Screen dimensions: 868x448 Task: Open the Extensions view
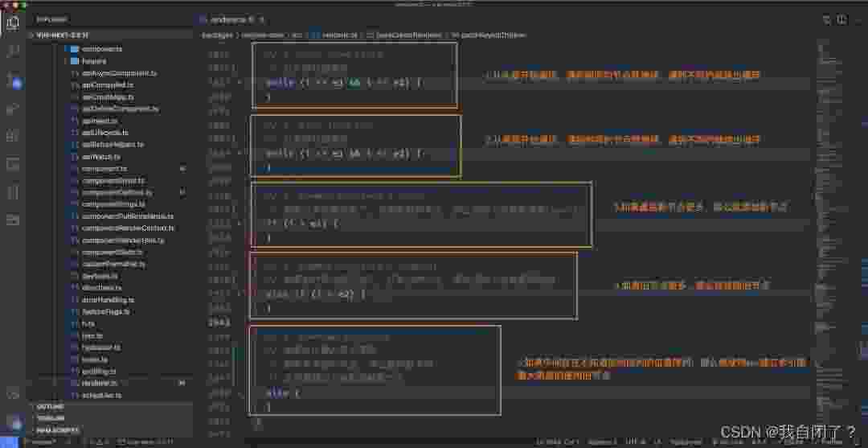(14, 136)
